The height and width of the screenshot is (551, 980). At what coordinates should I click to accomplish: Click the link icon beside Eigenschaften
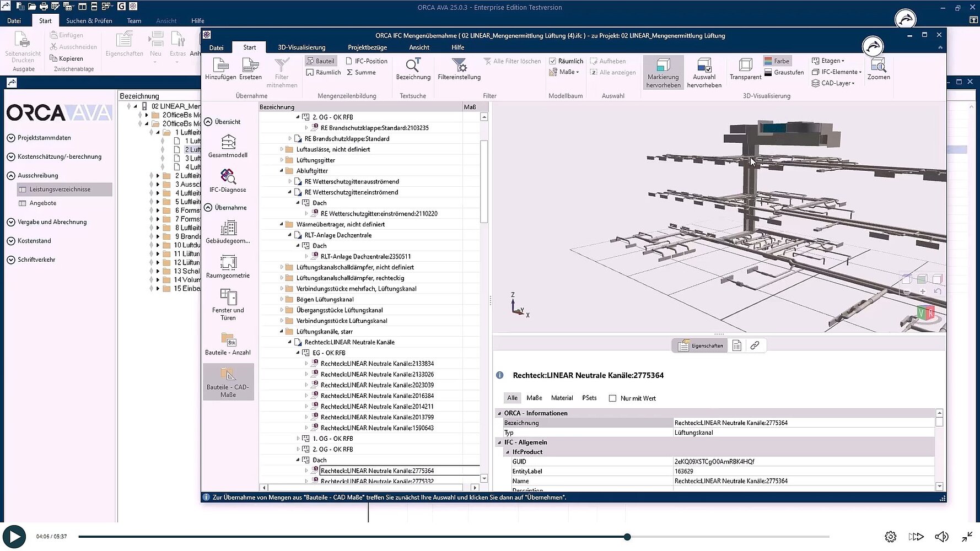(x=755, y=345)
